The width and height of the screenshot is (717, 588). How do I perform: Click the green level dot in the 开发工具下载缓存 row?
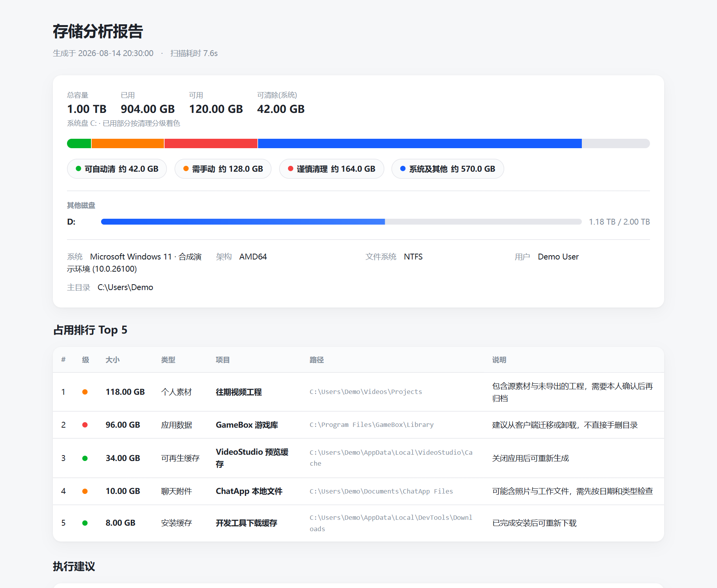click(85, 523)
